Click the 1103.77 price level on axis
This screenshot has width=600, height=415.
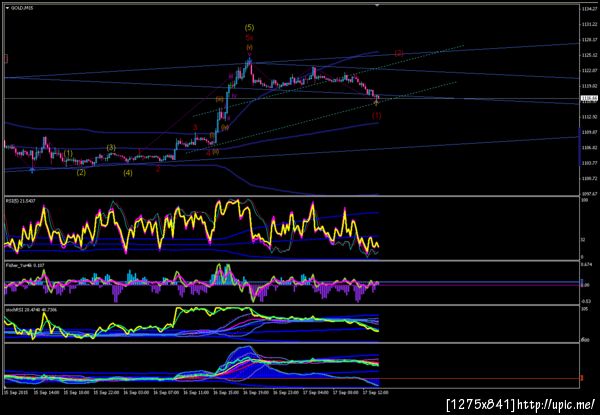(x=589, y=163)
